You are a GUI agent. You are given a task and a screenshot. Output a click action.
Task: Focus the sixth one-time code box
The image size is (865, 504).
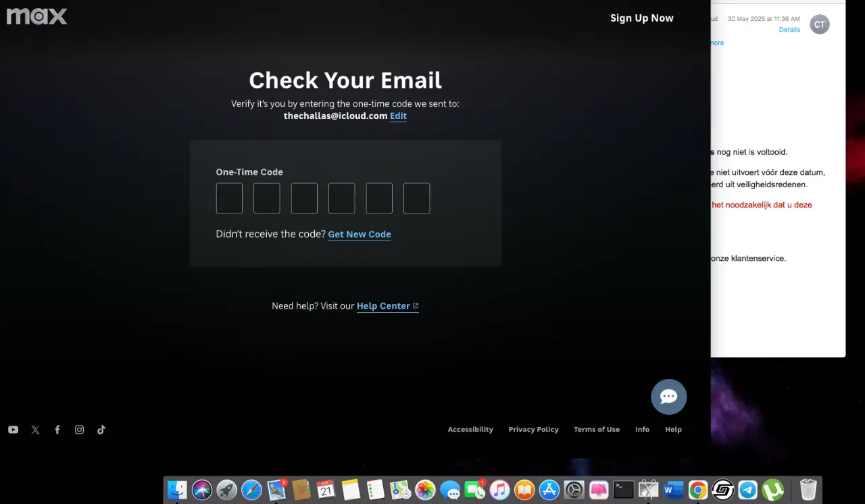(x=417, y=199)
